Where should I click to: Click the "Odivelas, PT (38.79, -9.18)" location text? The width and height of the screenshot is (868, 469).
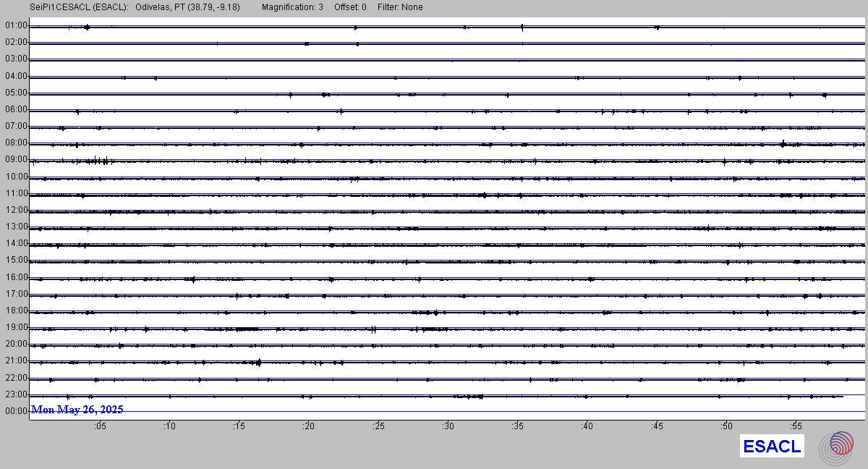click(x=187, y=7)
